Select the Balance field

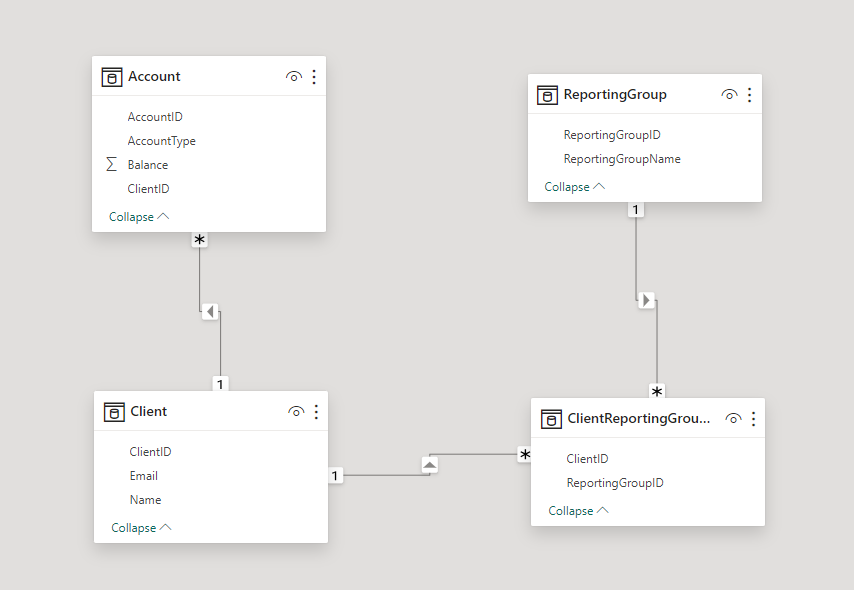pos(148,165)
